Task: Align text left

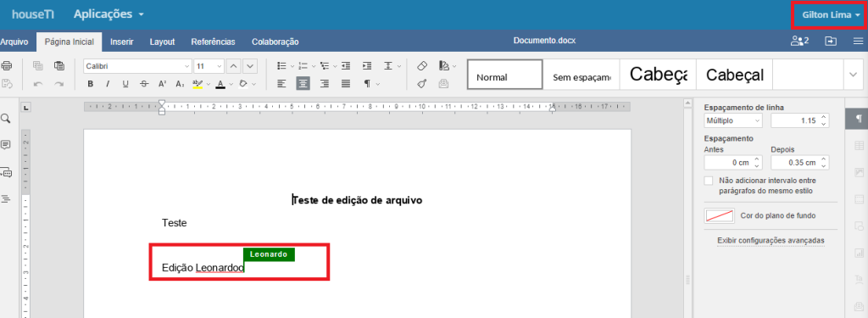Action: click(x=281, y=84)
